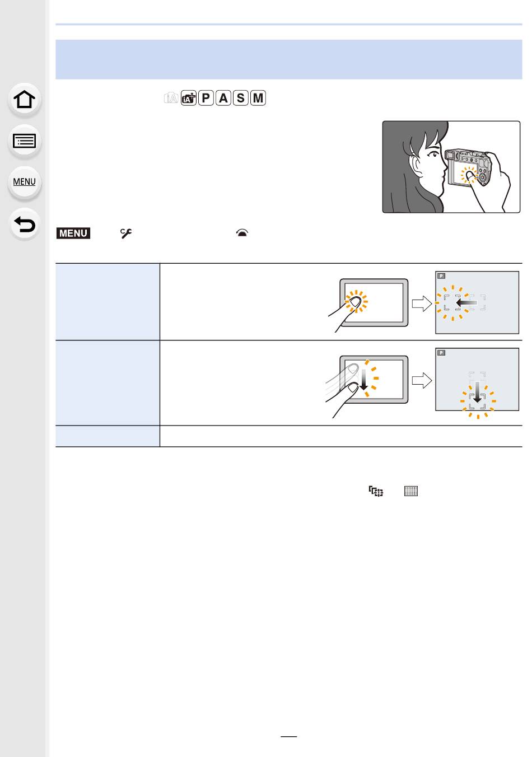
Task: Open the woman holding camera illustration
Action: [x=451, y=167]
